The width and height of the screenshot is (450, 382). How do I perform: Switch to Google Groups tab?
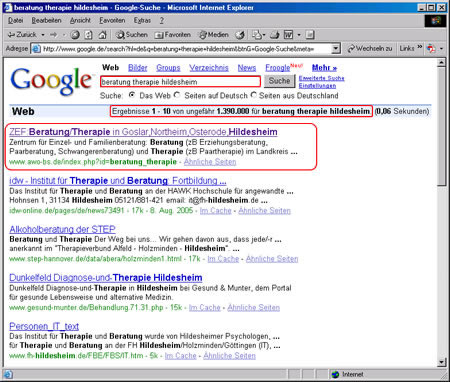pyautogui.click(x=168, y=68)
